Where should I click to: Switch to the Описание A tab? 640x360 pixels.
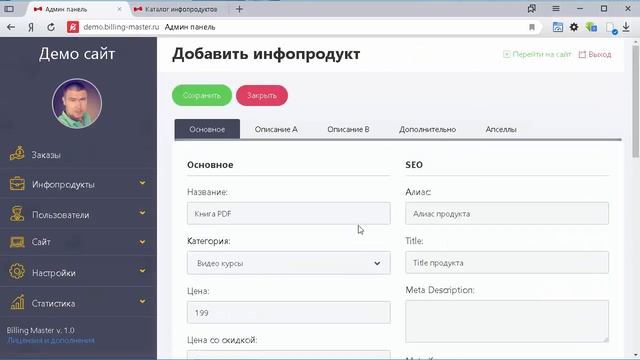(276, 129)
